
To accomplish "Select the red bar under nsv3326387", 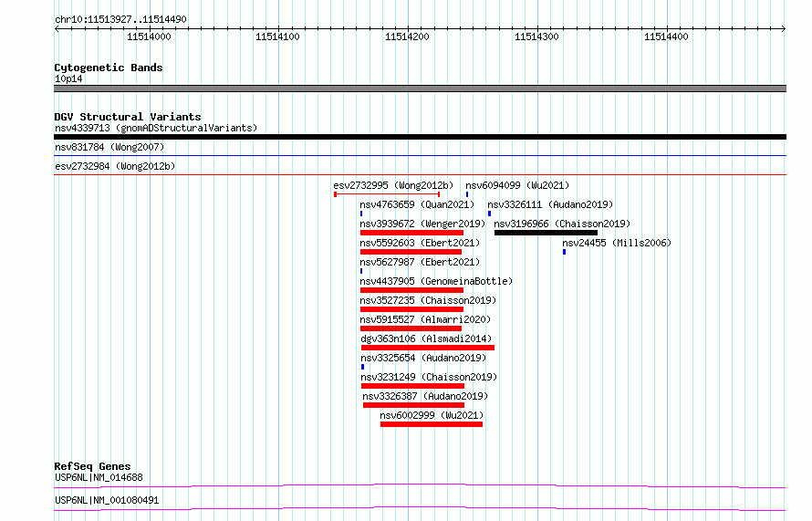I will coord(414,405).
